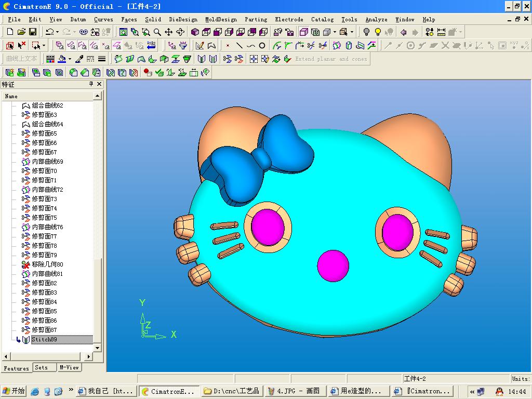Screen dimensions: 532x399
Task: Select the magnifier Zoom tool
Action: tap(157, 32)
